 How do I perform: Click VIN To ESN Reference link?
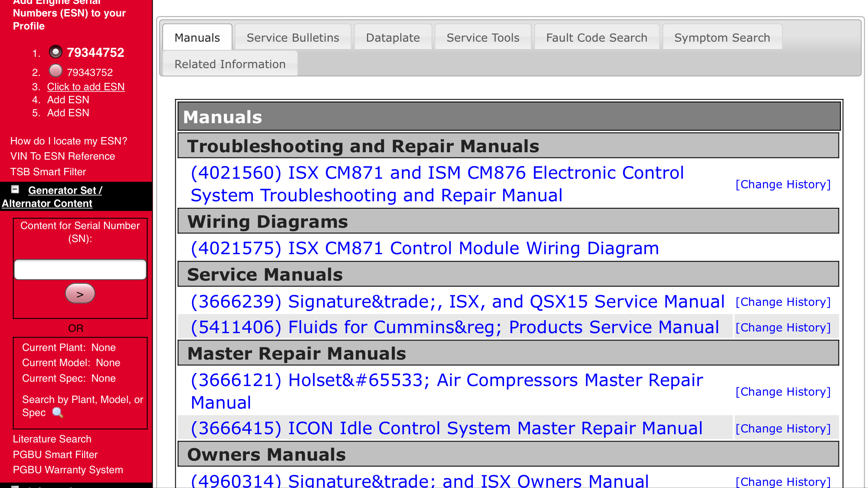click(x=63, y=156)
